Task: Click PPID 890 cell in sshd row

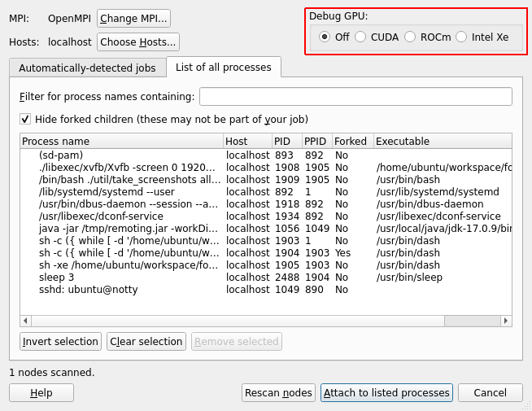Action: point(314,290)
